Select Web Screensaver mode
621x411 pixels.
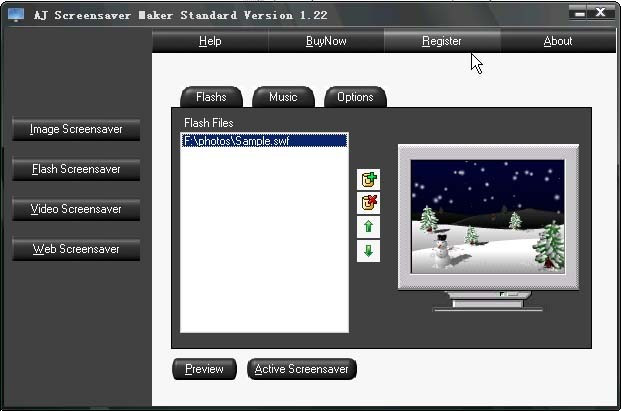point(76,249)
